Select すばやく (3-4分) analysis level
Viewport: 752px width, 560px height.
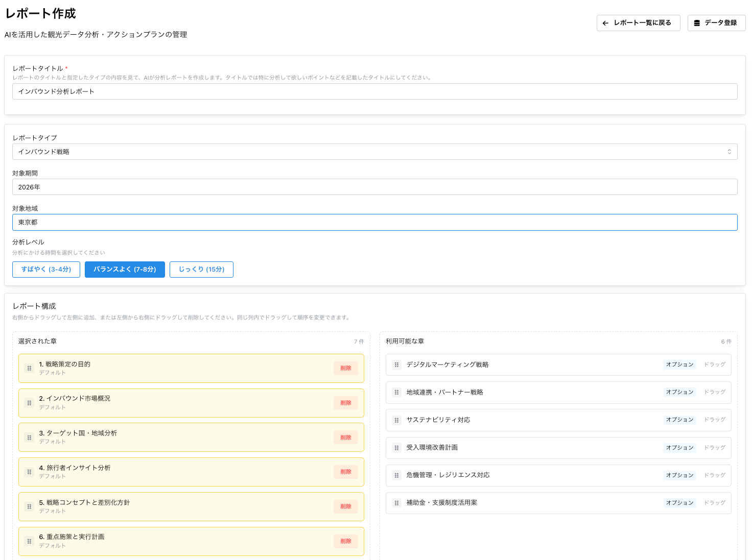point(46,270)
